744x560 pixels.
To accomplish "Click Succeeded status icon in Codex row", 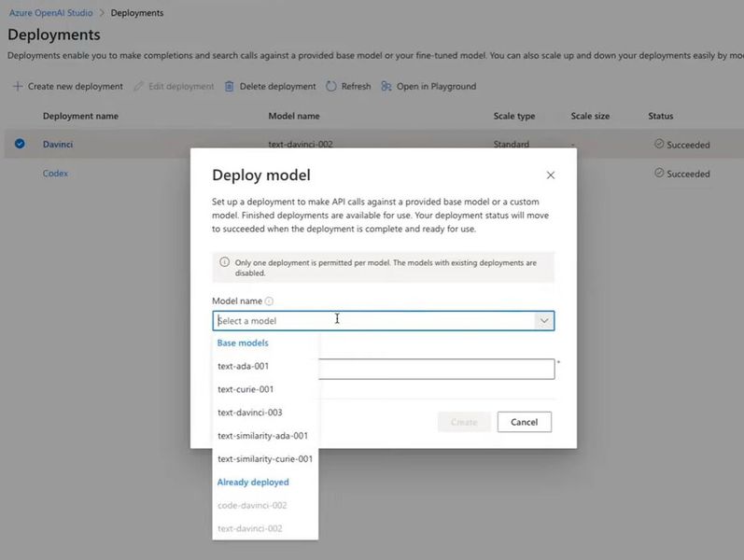I will pos(659,173).
